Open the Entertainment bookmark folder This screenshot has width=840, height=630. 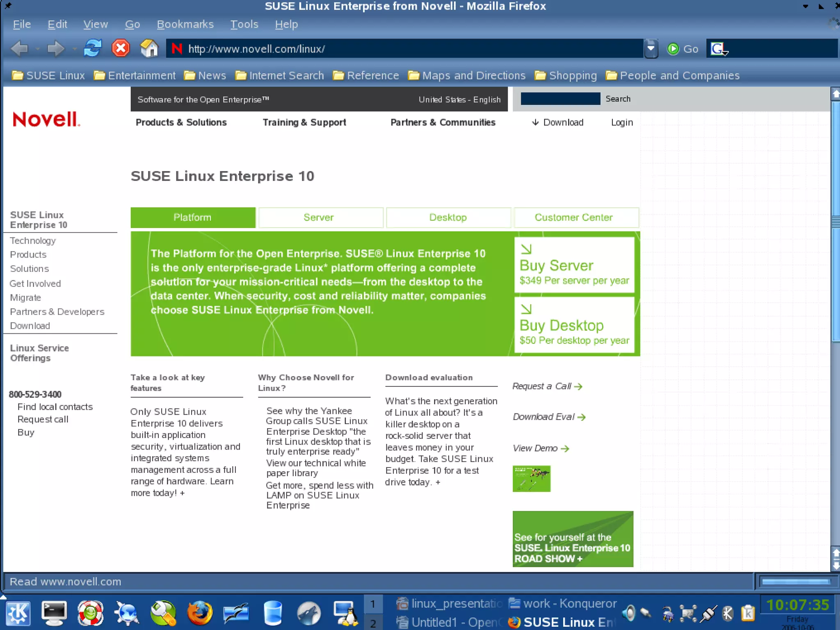(x=135, y=75)
